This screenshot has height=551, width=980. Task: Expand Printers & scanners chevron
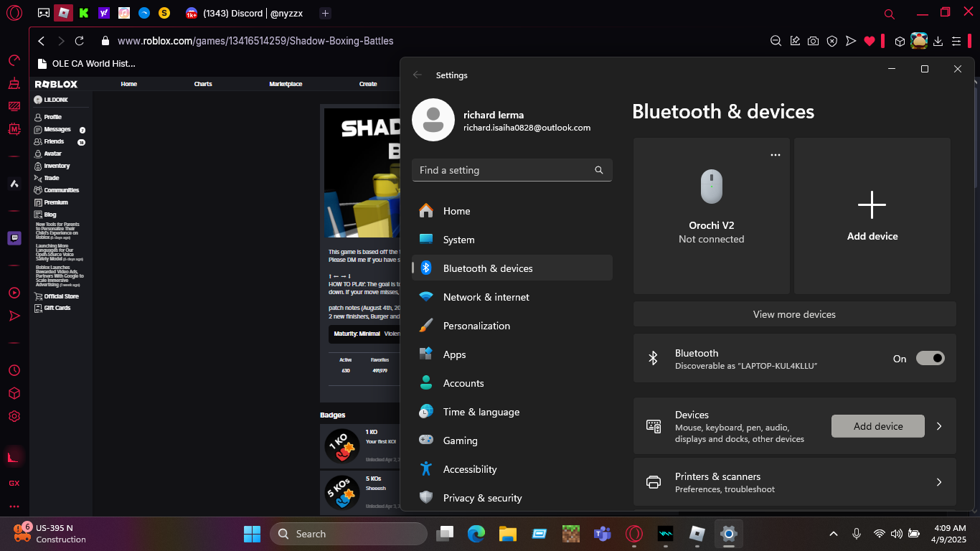[x=939, y=482]
